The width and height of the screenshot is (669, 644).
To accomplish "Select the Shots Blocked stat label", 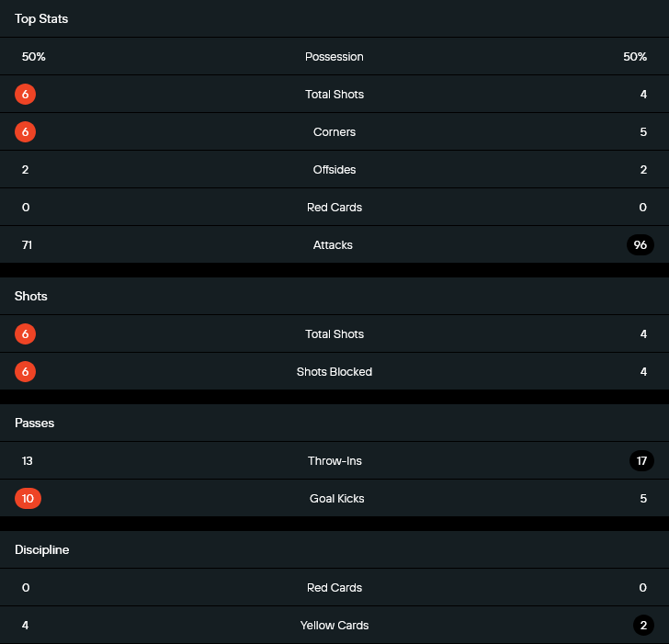I will click(334, 372).
